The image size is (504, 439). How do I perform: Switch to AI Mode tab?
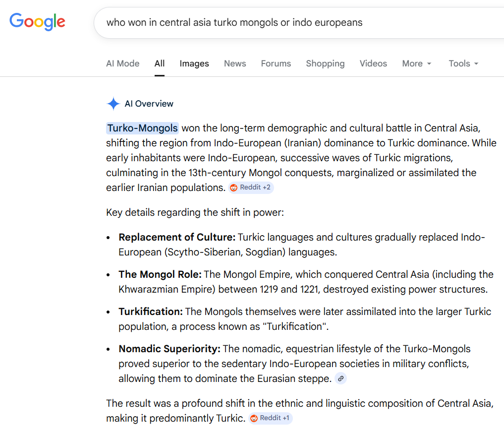click(x=123, y=63)
